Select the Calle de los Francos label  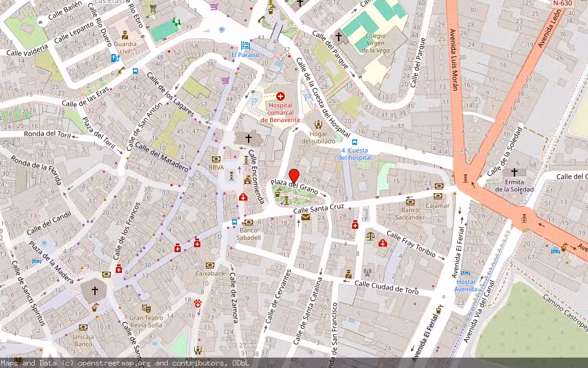pyautogui.click(x=126, y=231)
